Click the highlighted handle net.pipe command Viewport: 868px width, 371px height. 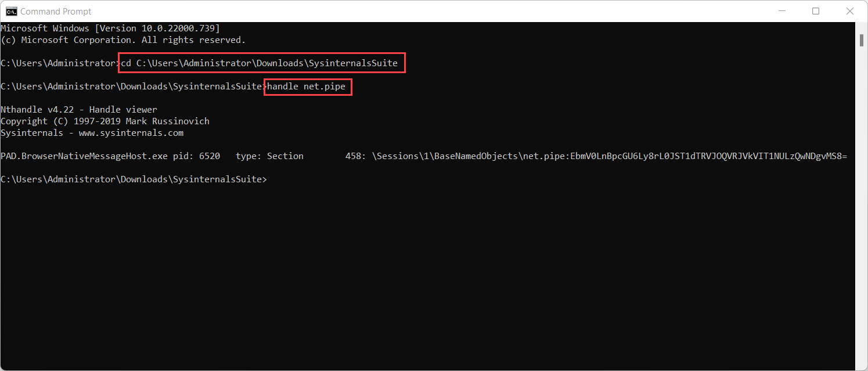307,87
